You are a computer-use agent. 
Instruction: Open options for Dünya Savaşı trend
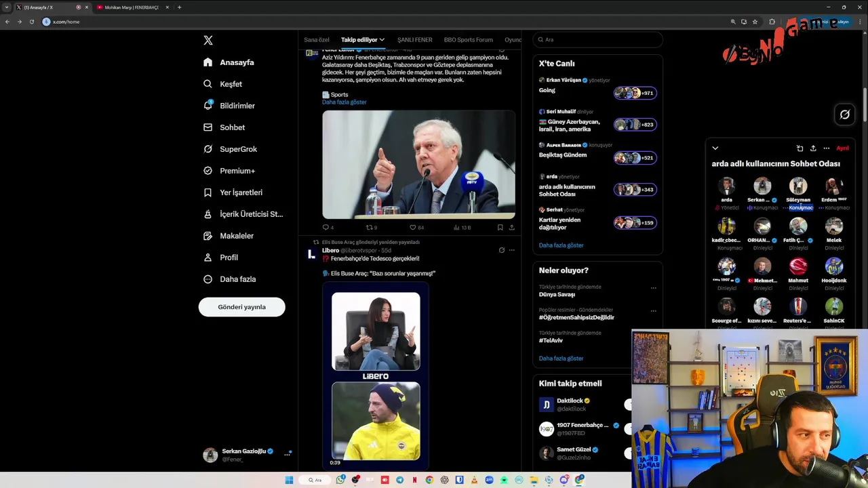point(653,288)
